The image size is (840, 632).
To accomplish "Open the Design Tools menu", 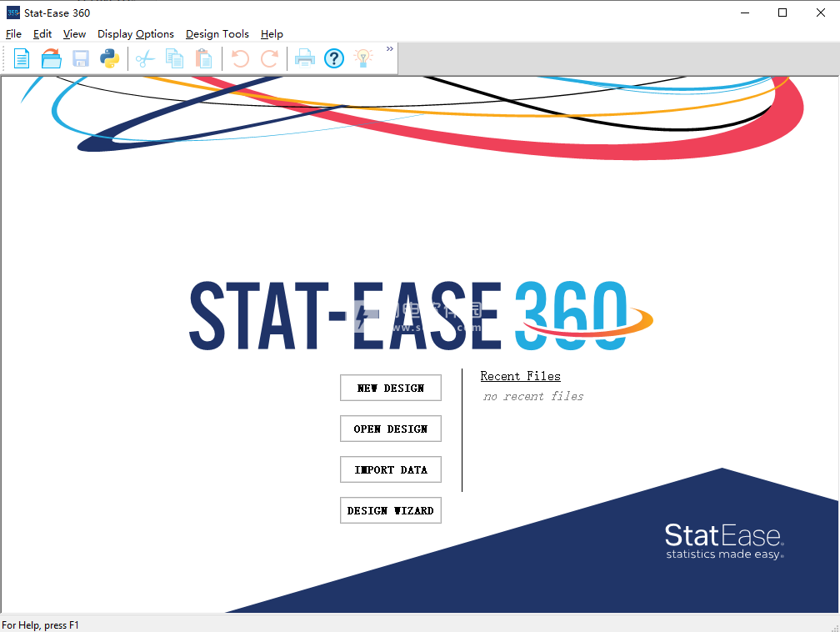I will (x=217, y=34).
